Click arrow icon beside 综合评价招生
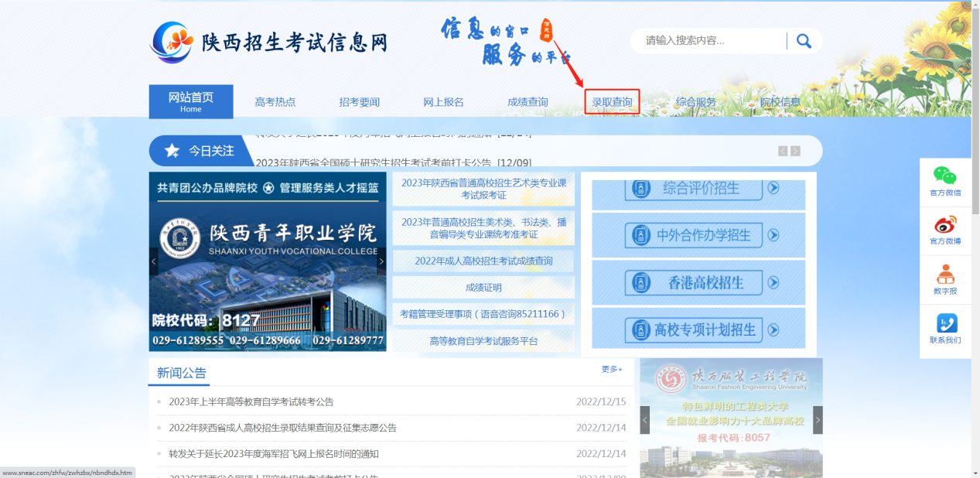 point(773,188)
